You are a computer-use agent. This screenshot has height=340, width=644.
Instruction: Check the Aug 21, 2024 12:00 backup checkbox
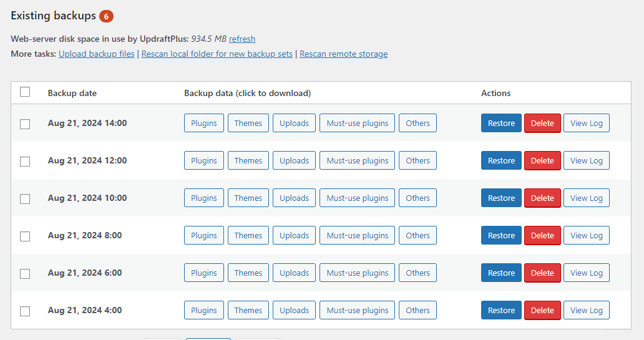click(25, 162)
